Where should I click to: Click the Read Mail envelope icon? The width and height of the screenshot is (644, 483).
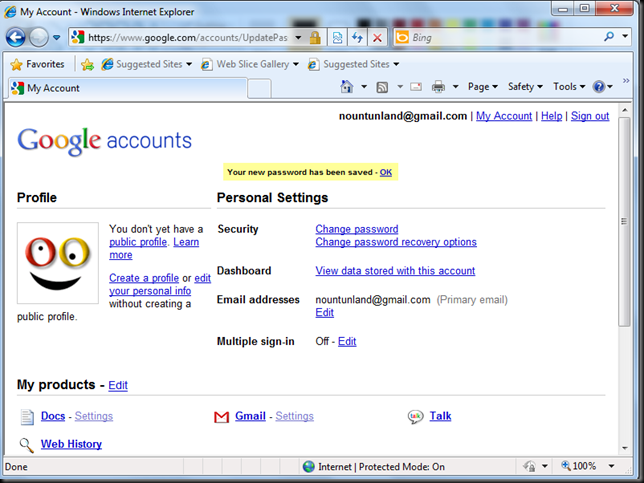click(x=416, y=87)
